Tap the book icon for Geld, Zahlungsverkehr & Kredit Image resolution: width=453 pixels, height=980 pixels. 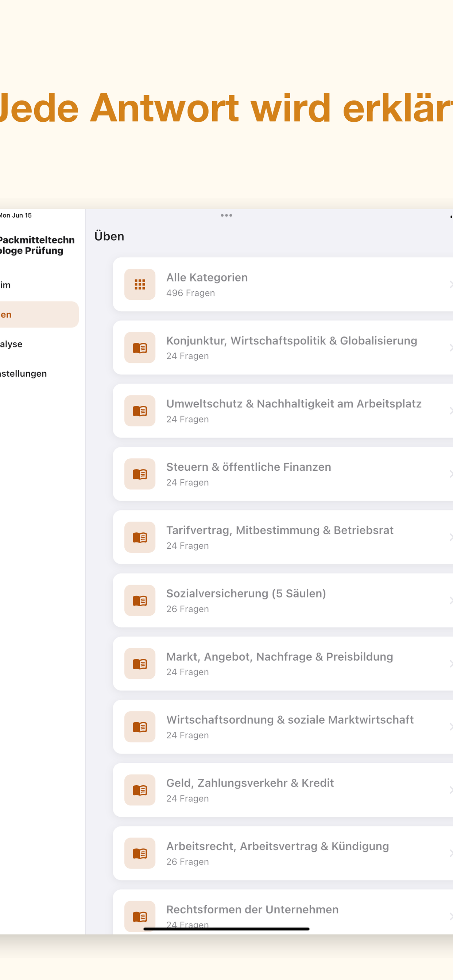click(x=140, y=790)
